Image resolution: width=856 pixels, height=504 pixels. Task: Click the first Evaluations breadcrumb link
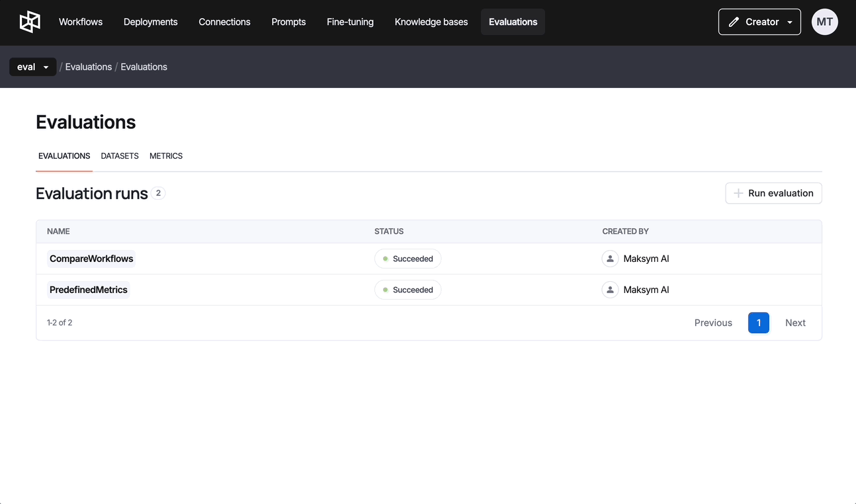[88, 67]
